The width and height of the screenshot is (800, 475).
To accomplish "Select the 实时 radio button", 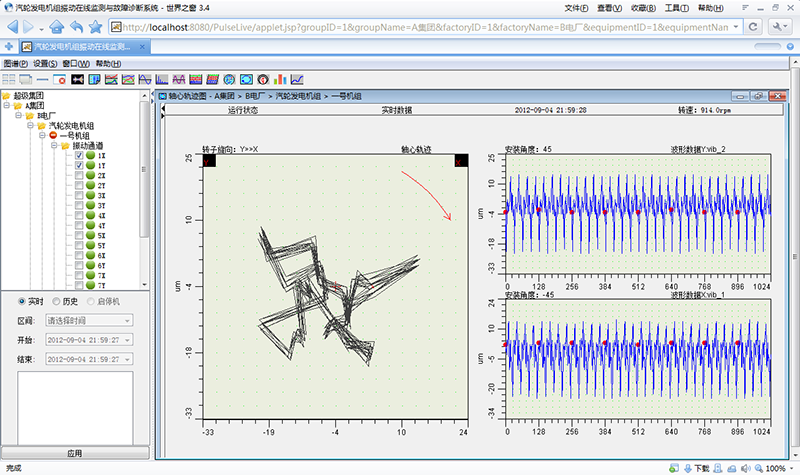I will [x=21, y=302].
